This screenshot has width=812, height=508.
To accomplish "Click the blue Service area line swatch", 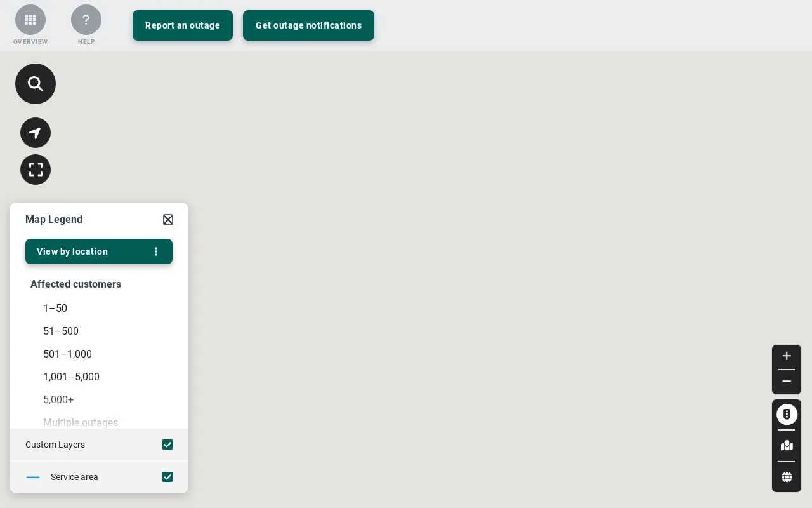I will point(33,477).
